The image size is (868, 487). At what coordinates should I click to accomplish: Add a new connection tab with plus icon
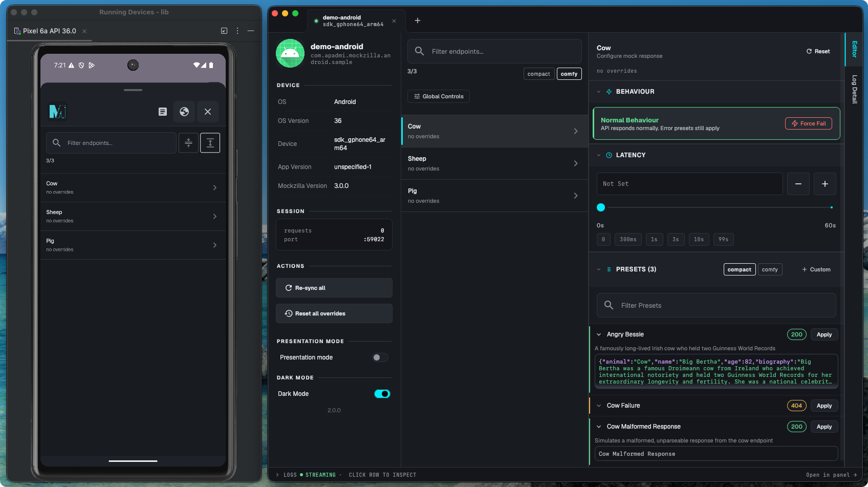point(418,20)
